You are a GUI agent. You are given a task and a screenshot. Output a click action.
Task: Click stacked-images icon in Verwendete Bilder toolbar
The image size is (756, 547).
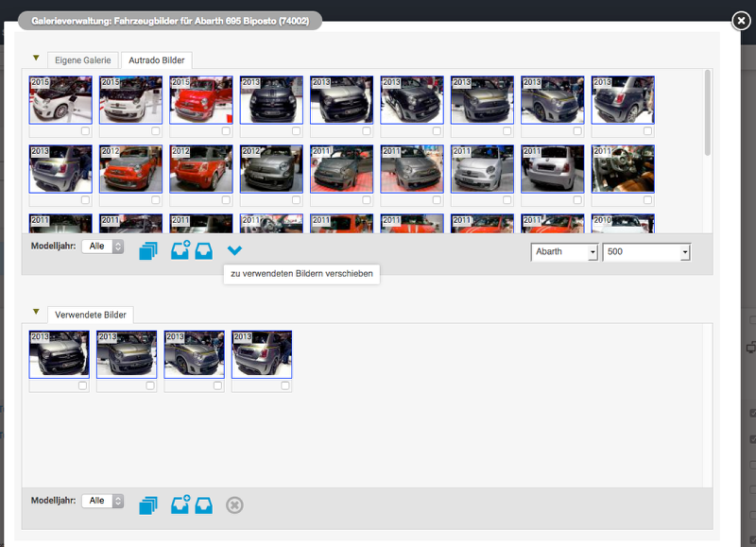click(147, 505)
